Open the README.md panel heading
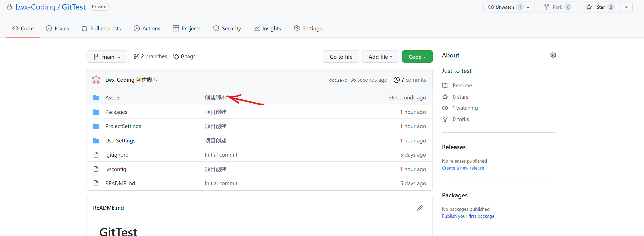The image size is (644, 236). pos(108,208)
